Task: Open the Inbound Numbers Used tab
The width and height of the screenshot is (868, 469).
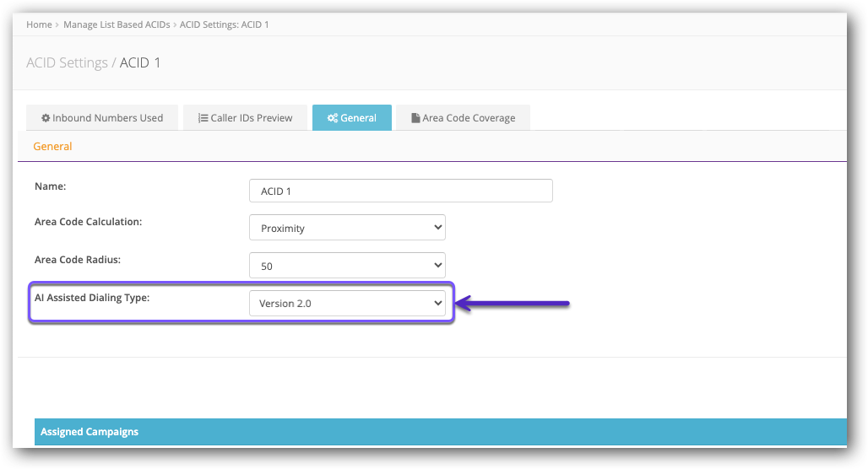Action: pos(101,118)
